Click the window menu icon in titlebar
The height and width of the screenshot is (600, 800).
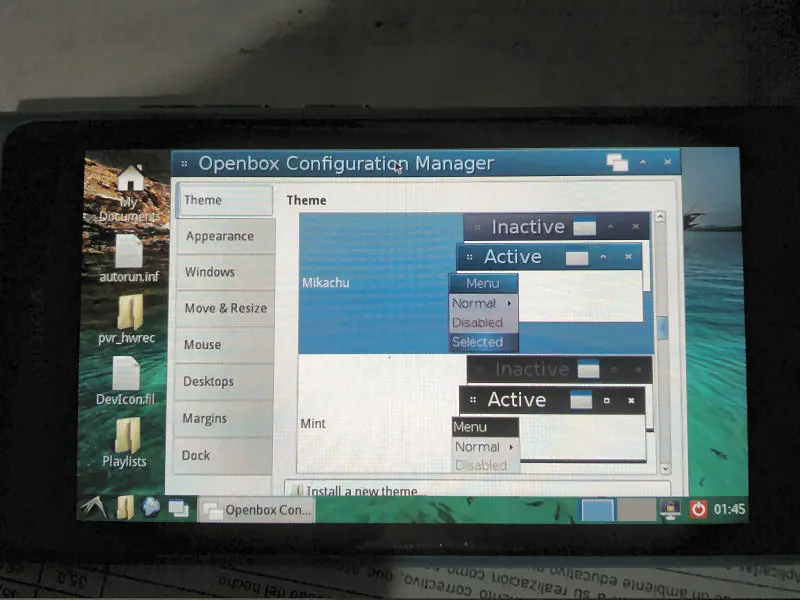(x=184, y=164)
